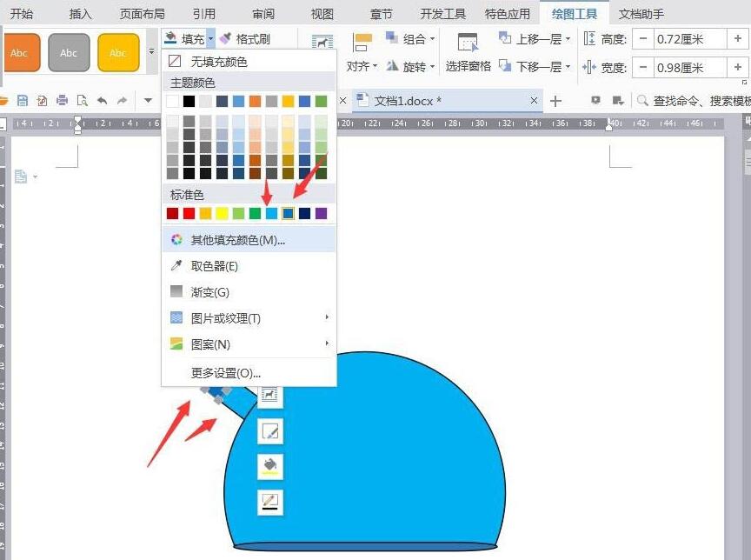The image size is (751, 560).
Task: Switch to the 插入 ribbon tab
Action: click(x=80, y=13)
